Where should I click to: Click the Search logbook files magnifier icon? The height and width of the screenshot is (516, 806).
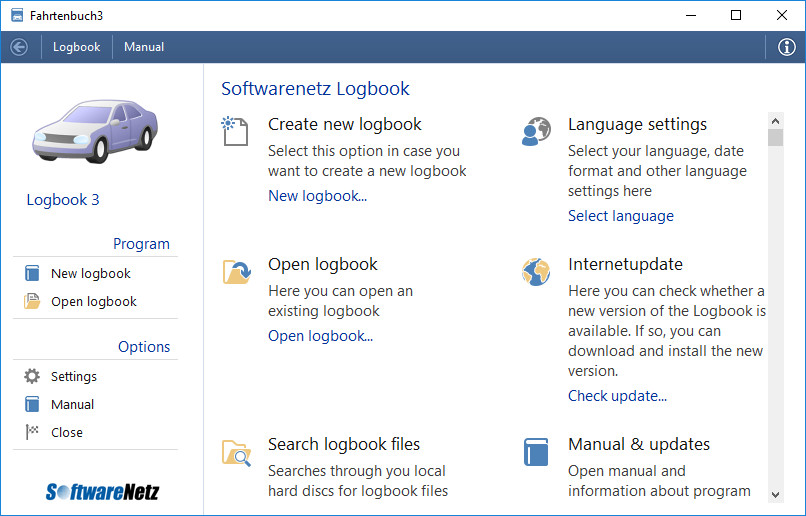pyautogui.click(x=236, y=453)
